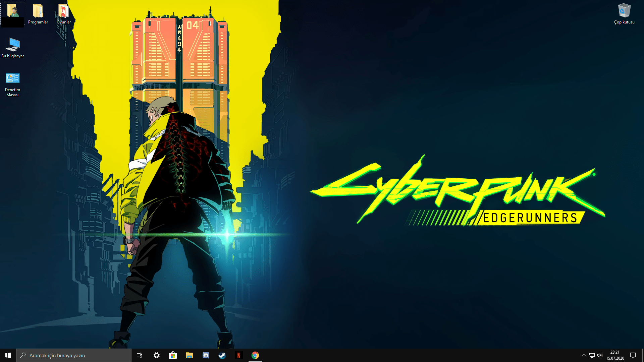Open File Explorer from the taskbar
The image size is (644, 362).
point(189,355)
